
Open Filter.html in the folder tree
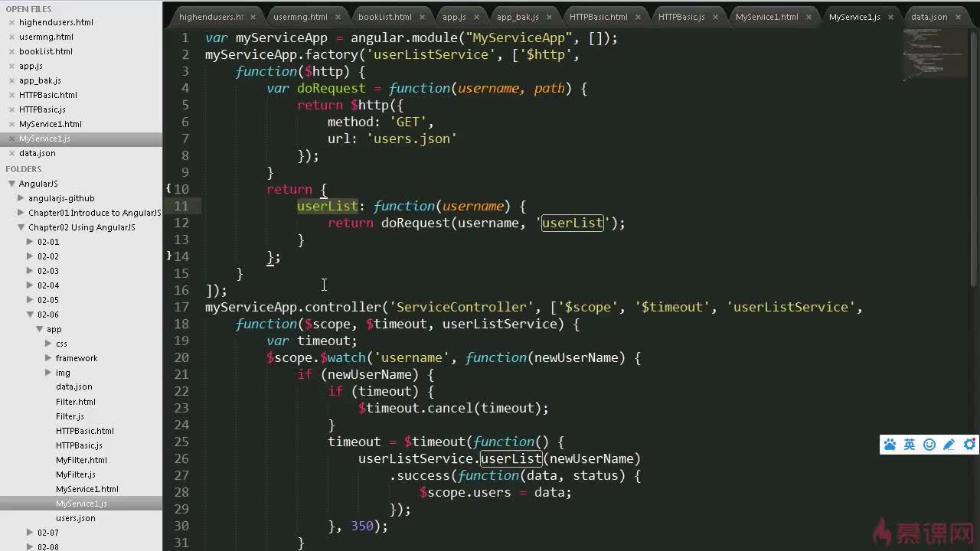pyautogui.click(x=75, y=402)
